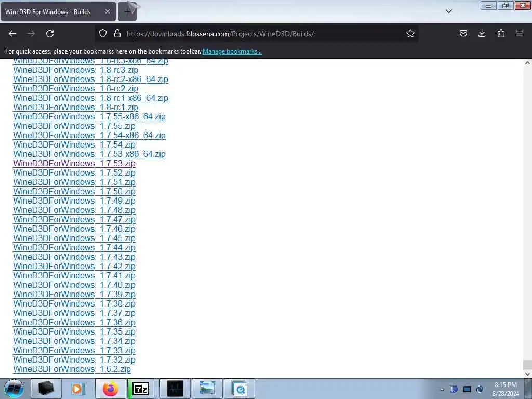Download WineD3DForWindows_1.8-rc1-x86_64.zip

point(90,98)
